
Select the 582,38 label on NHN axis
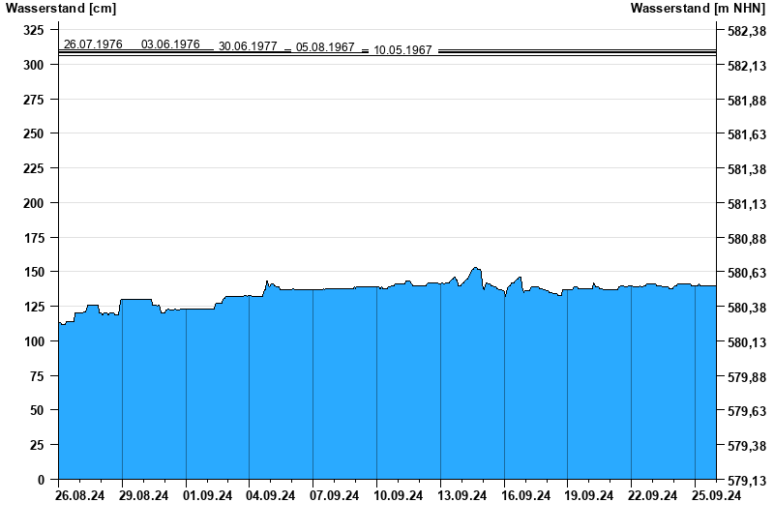pyautogui.click(x=740, y=31)
